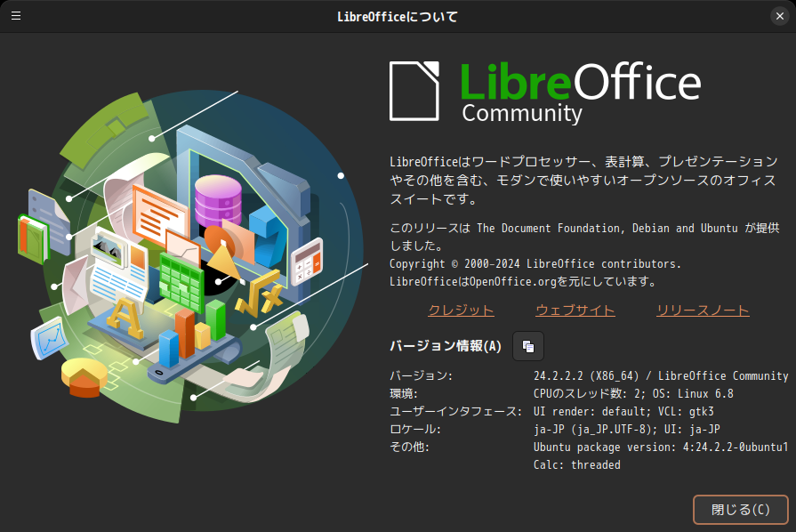Select the text Calc: threaded
The width and height of the screenshot is (796, 532).
click(x=576, y=465)
